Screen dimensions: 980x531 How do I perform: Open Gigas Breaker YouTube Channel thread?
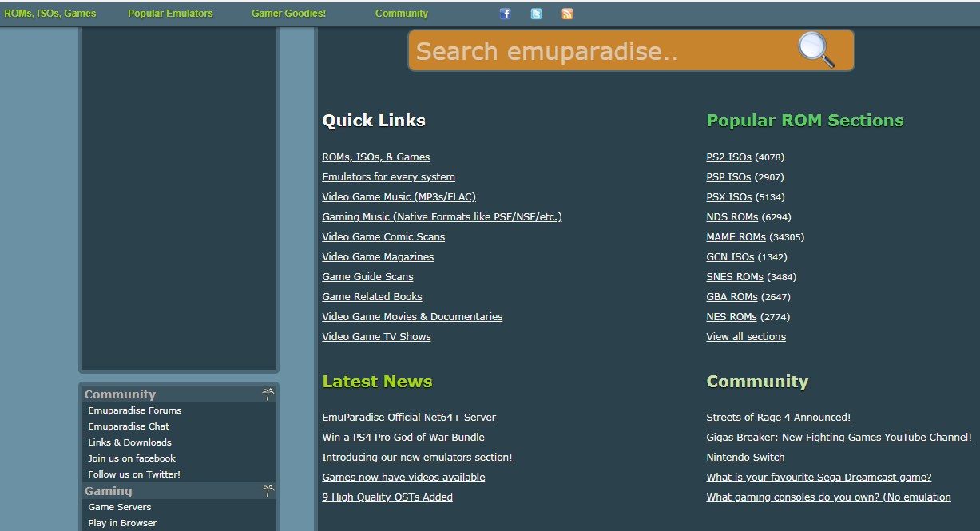click(839, 438)
